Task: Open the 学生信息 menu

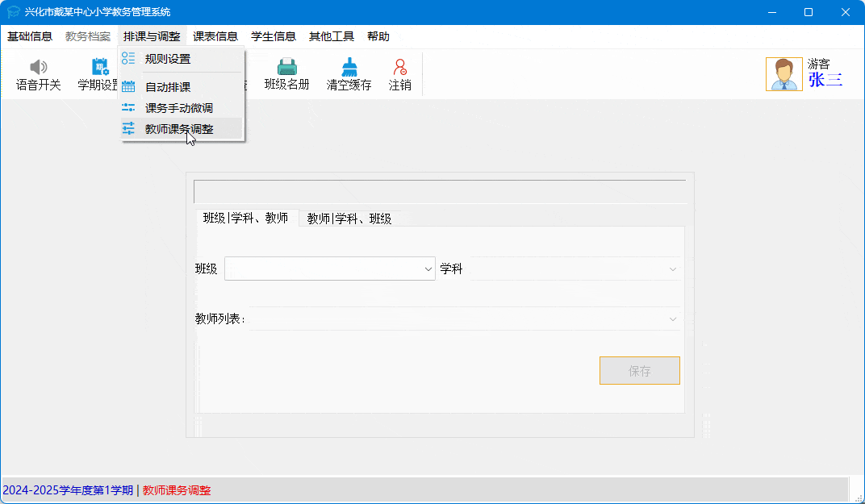Action: tap(274, 36)
